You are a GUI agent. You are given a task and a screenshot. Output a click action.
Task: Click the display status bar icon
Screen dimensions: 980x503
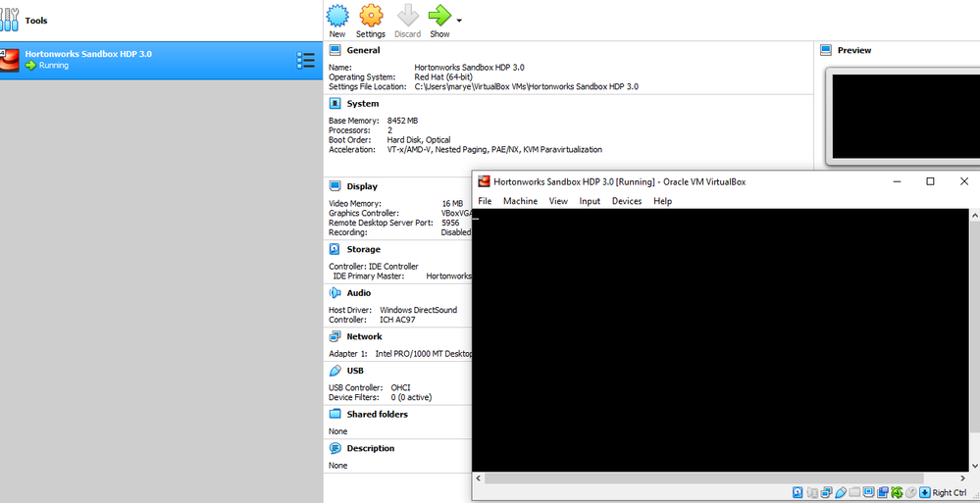pyautogui.click(x=869, y=492)
